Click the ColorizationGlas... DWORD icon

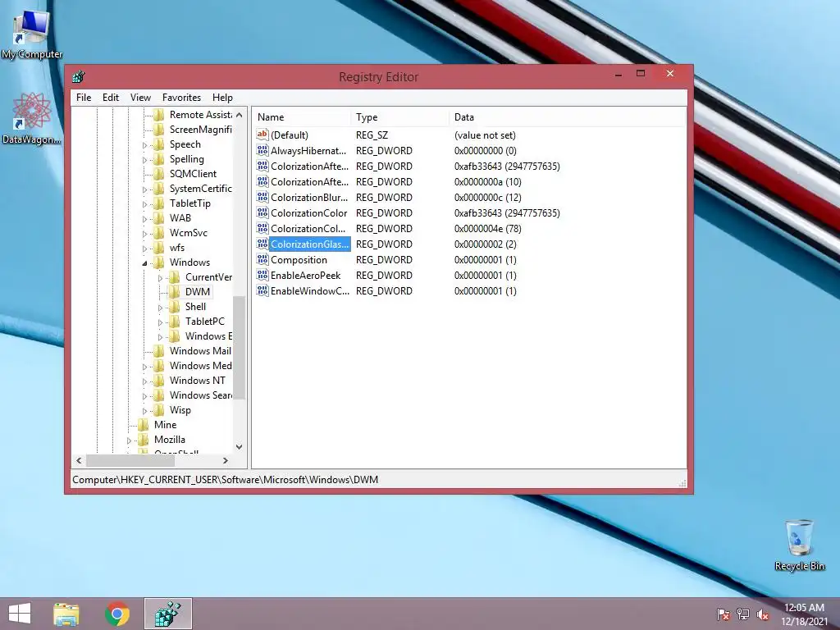262,244
